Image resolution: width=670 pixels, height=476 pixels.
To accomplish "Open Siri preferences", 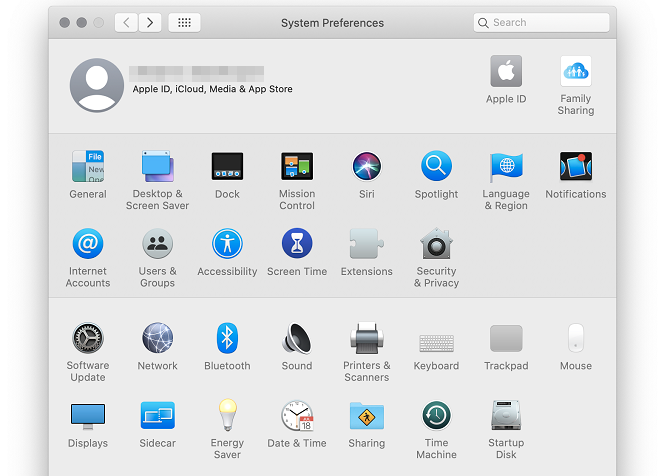I will coord(366,166).
